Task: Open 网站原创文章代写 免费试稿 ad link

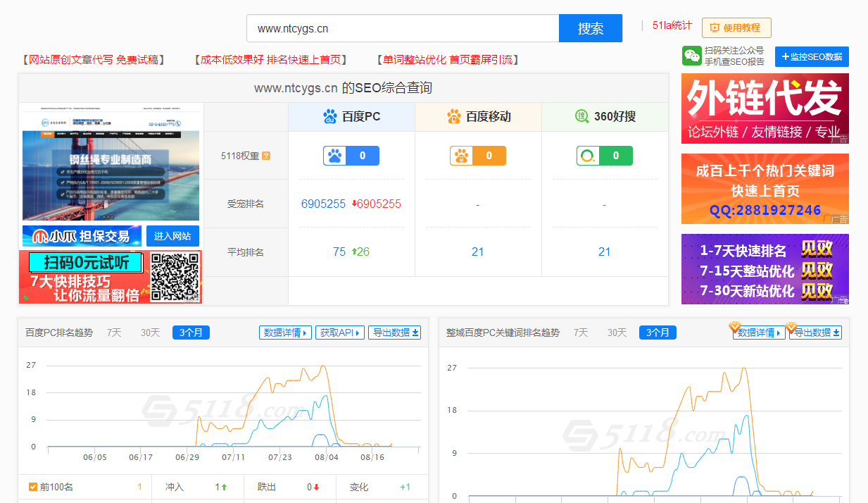Action: 93,60
